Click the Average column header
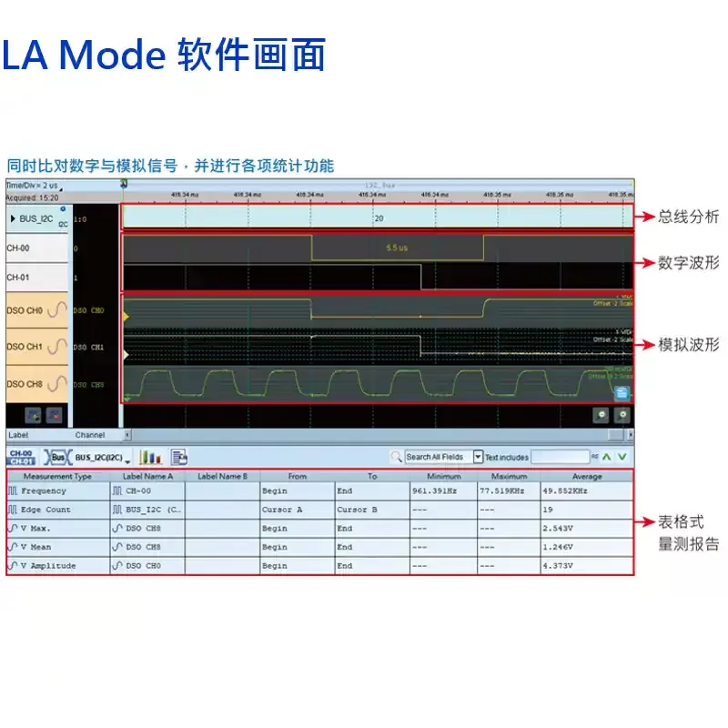The height and width of the screenshot is (728, 728). click(x=586, y=476)
